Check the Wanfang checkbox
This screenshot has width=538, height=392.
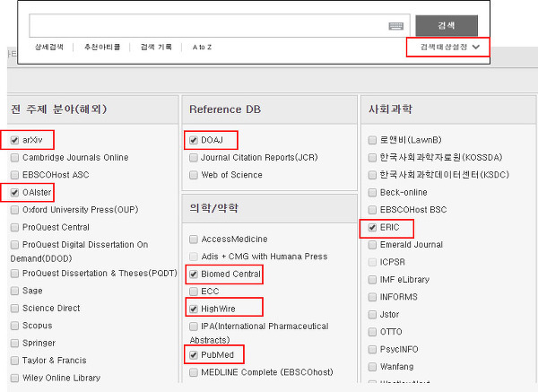tap(372, 367)
